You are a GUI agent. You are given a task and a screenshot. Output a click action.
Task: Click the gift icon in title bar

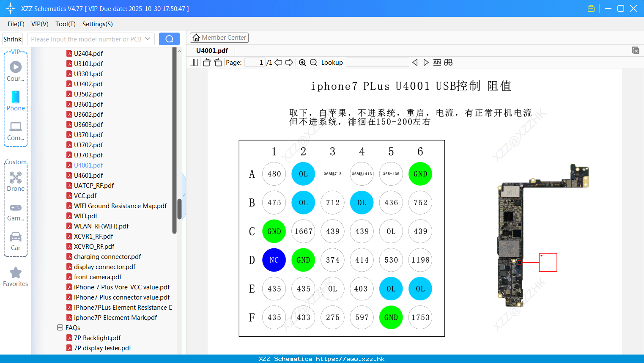coord(591,8)
